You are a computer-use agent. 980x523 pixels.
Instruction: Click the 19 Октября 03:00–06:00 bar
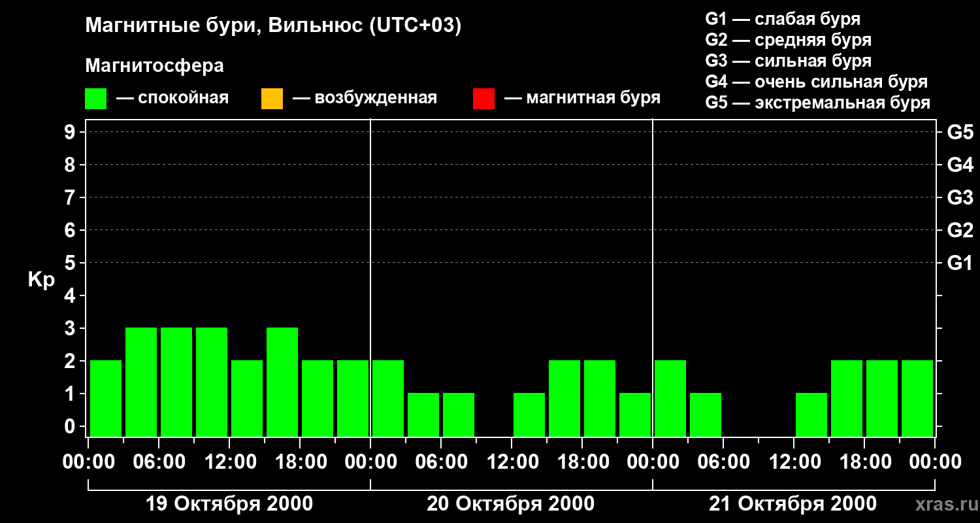coord(141,382)
